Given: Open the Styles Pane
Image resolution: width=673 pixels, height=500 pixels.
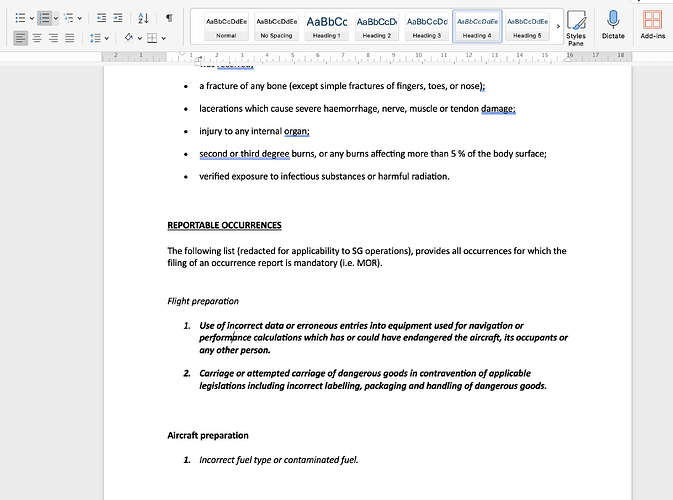Looking at the screenshot, I should click(x=576, y=27).
